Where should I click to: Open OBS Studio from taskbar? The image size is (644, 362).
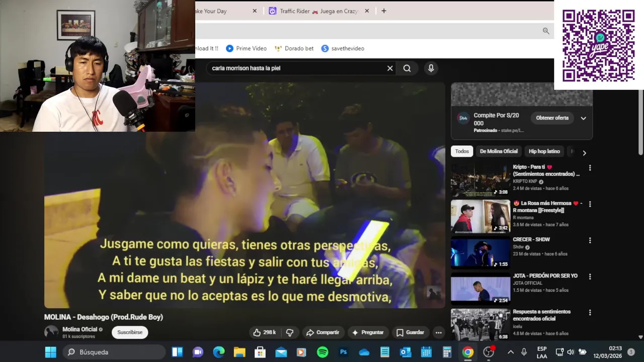click(489, 352)
